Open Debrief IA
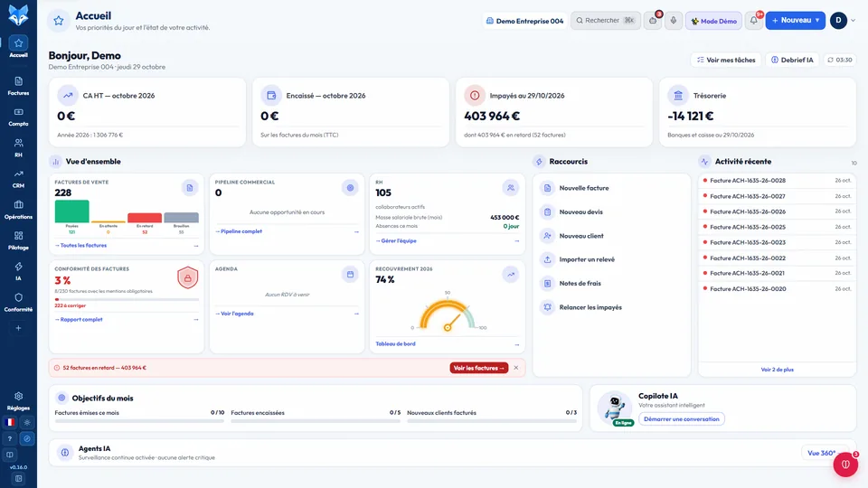 [x=792, y=60]
